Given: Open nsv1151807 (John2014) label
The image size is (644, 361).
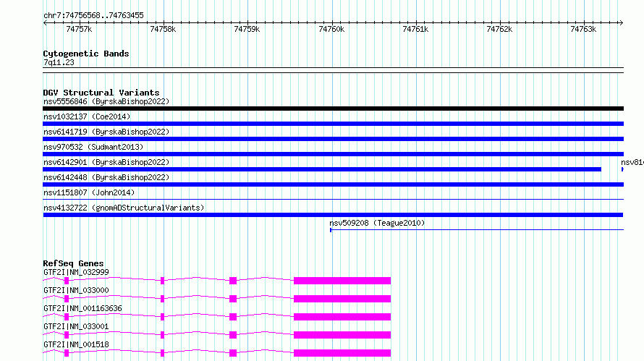Looking at the screenshot, I should (89, 192).
